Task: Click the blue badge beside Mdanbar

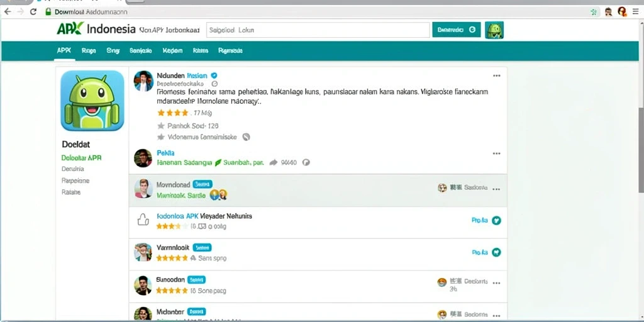Action: [197, 312]
